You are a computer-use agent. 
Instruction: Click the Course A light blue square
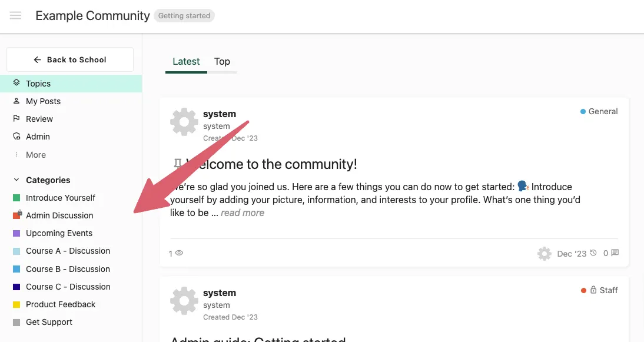(x=16, y=251)
